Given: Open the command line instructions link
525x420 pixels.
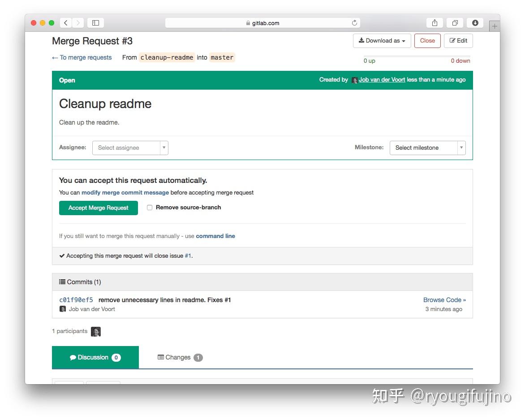Looking at the screenshot, I should pos(215,236).
